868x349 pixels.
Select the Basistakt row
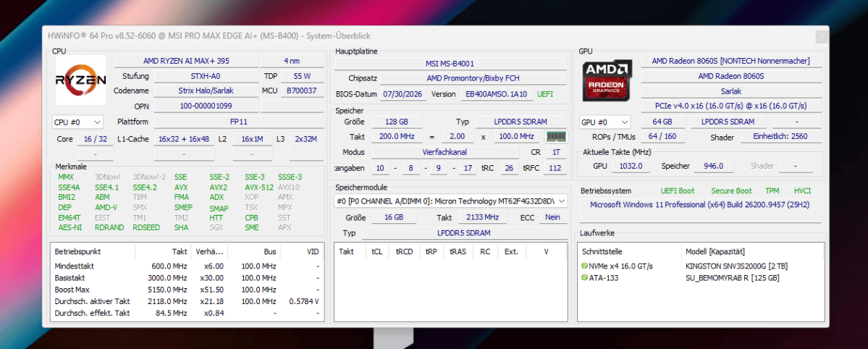click(x=187, y=278)
